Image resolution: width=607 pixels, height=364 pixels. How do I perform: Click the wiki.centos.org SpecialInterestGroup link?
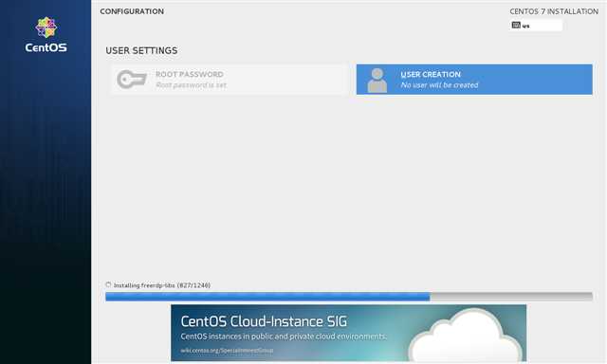(x=227, y=351)
